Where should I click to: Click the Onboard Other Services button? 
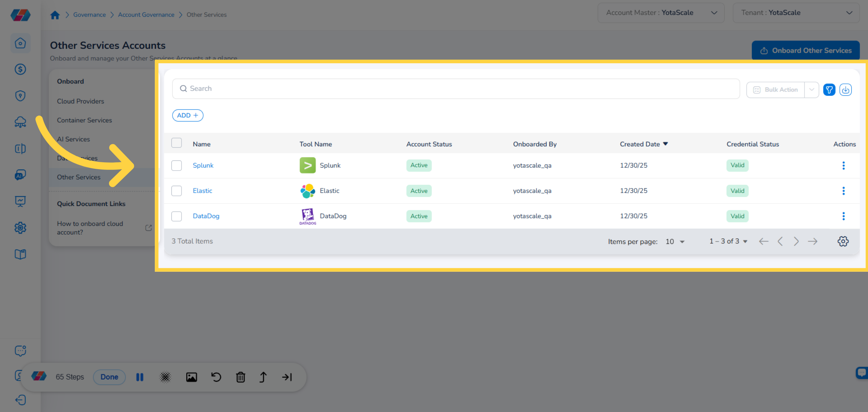click(x=805, y=50)
